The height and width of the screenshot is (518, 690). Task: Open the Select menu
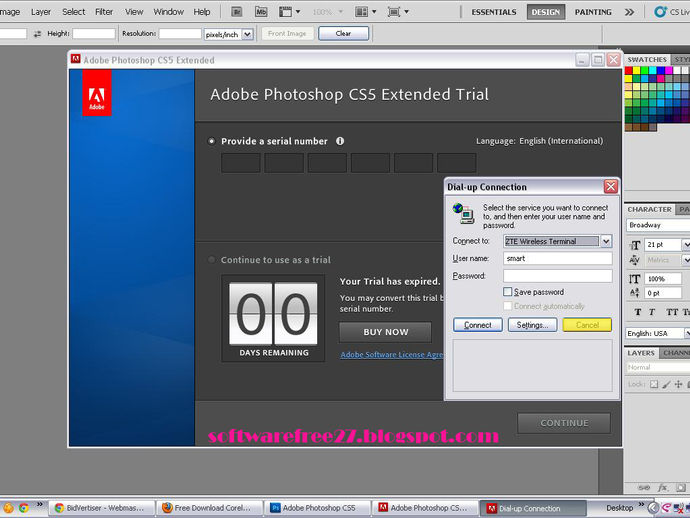point(73,12)
